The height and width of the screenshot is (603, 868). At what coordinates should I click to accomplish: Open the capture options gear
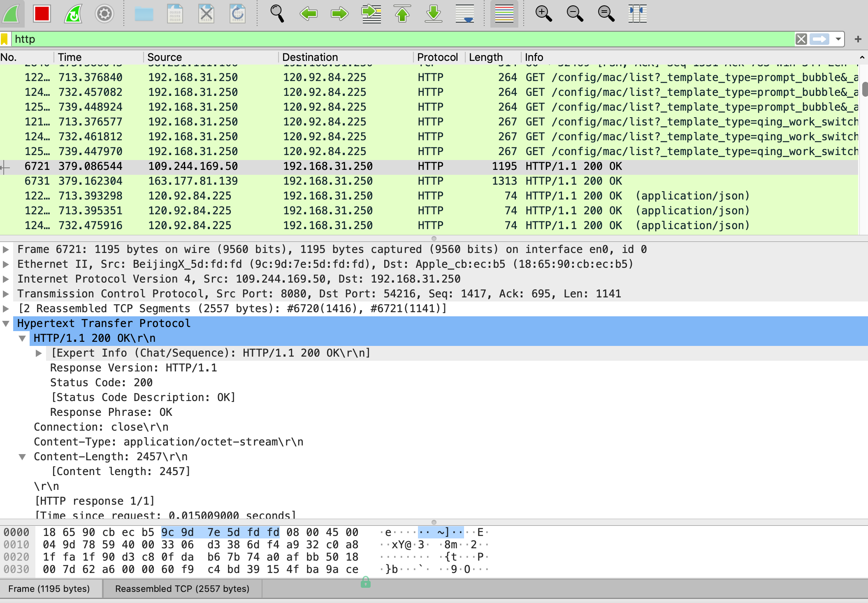click(104, 14)
